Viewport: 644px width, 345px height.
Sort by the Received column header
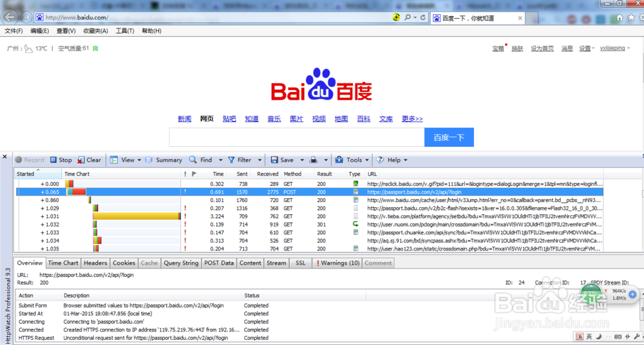(x=265, y=174)
